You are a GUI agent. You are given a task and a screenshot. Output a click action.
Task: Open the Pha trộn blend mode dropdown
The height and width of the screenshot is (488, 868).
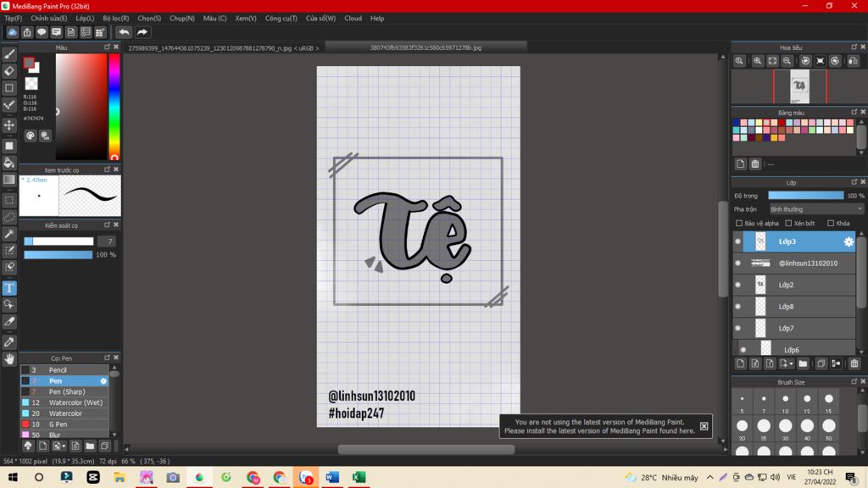(816, 209)
